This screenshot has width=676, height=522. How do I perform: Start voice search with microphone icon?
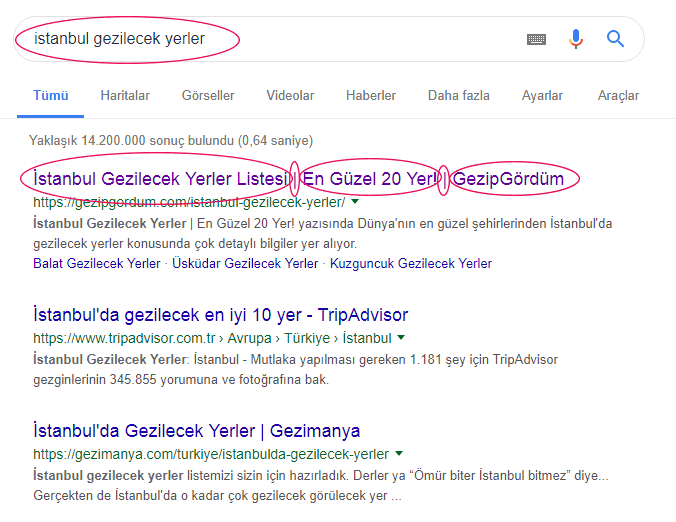pyautogui.click(x=576, y=39)
